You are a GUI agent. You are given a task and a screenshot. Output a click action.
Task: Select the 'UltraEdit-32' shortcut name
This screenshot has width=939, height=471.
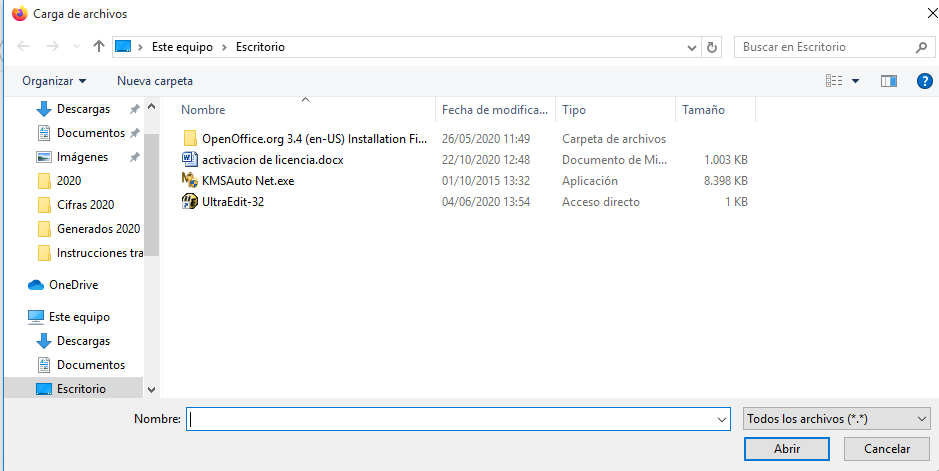233,202
